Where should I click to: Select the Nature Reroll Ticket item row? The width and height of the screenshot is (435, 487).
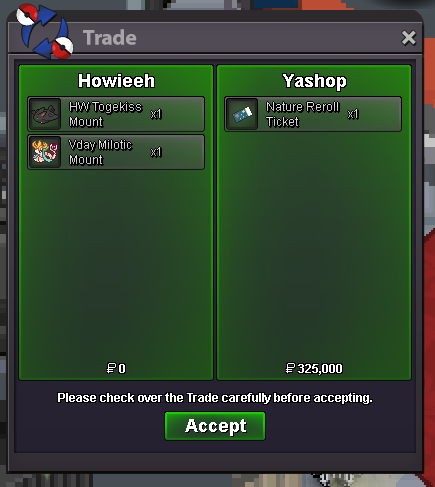[313, 114]
